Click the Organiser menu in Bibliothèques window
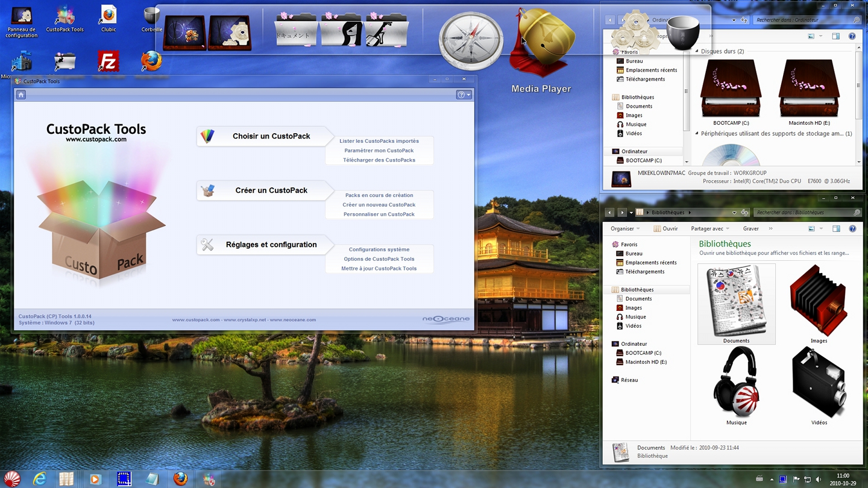This screenshot has width=868, height=488. [x=625, y=229]
